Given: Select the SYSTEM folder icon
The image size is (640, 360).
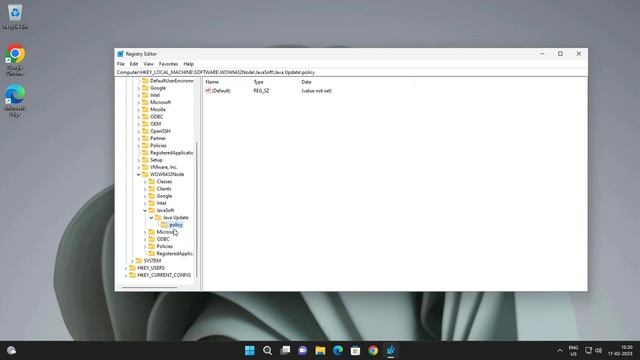Looking at the screenshot, I should coord(138,261).
